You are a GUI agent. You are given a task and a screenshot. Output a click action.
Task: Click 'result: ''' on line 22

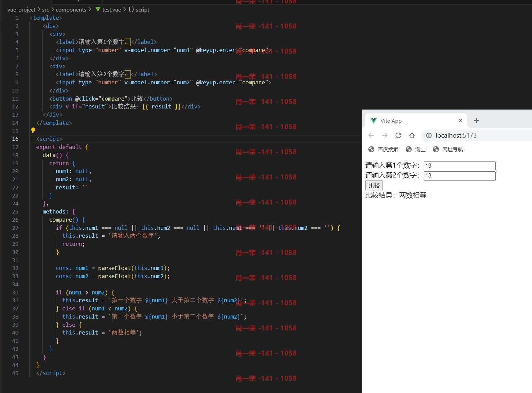(72, 187)
